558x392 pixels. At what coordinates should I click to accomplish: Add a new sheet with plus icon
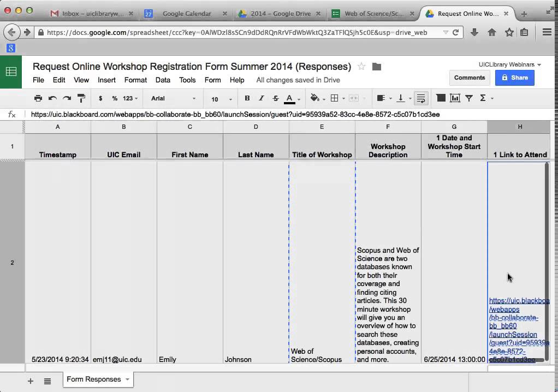click(31, 381)
